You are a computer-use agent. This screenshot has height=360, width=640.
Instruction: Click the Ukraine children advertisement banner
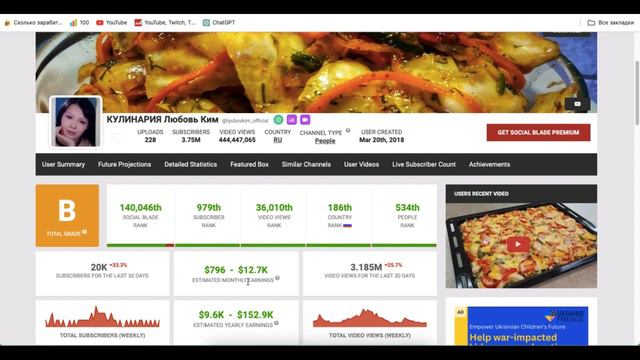point(522,326)
